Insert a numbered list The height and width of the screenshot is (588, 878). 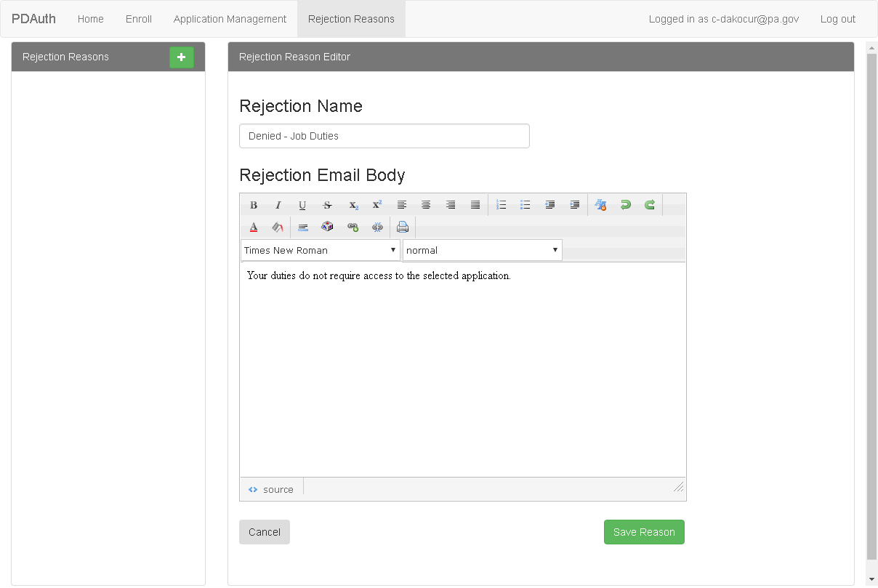501,205
